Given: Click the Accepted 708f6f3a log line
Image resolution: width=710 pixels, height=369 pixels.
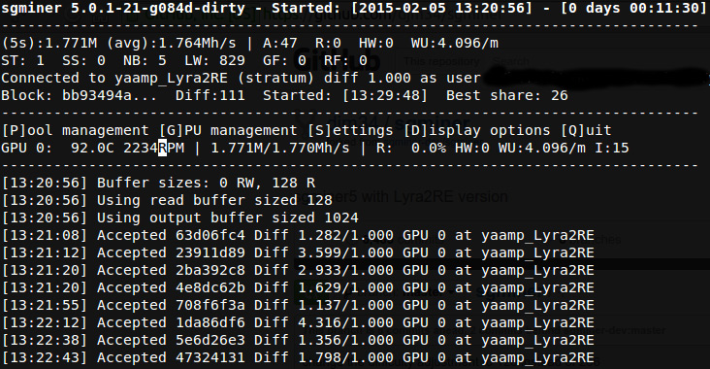Looking at the screenshot, I should tap(298, 305).
